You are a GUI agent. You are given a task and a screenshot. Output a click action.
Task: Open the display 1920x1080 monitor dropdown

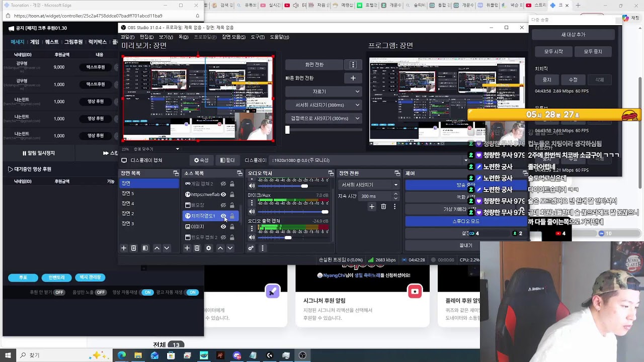pos(370,160)
